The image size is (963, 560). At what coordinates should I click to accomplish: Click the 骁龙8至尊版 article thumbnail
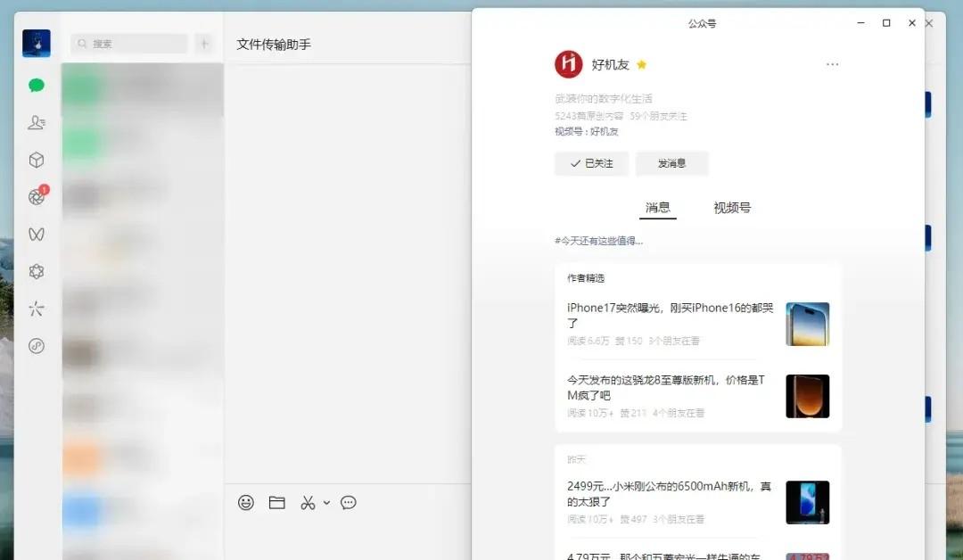pyautogui.click(x=808, y=396)
